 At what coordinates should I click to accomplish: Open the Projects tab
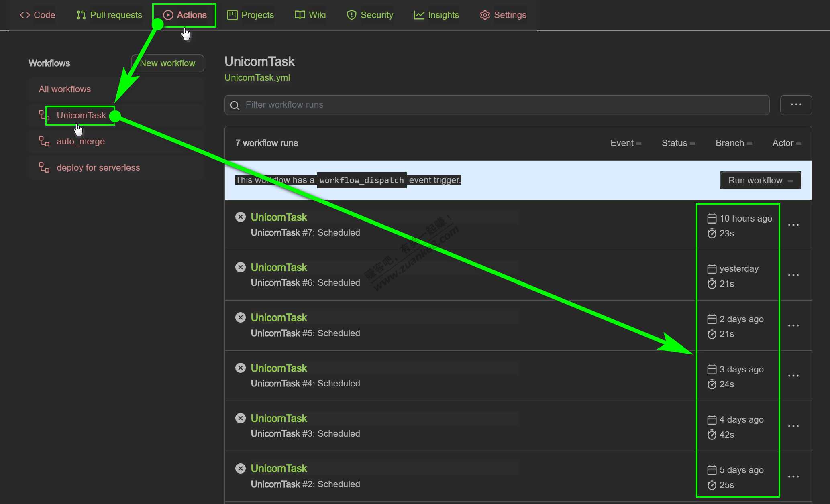pos(251,15)
